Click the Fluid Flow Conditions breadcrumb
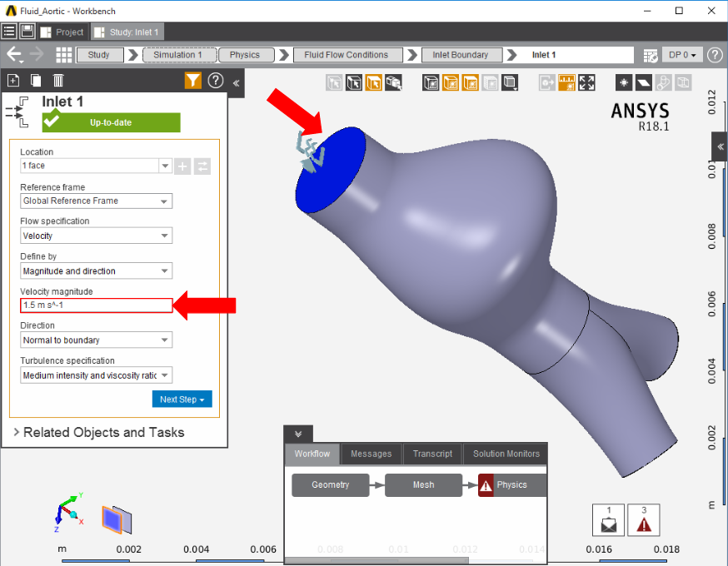The image size is (728, 566). point(347,55)
